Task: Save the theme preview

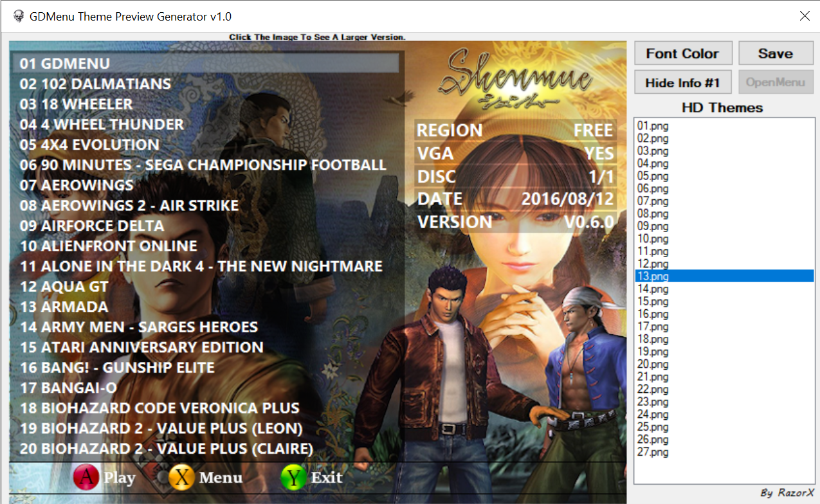Action: click(776, 53)
